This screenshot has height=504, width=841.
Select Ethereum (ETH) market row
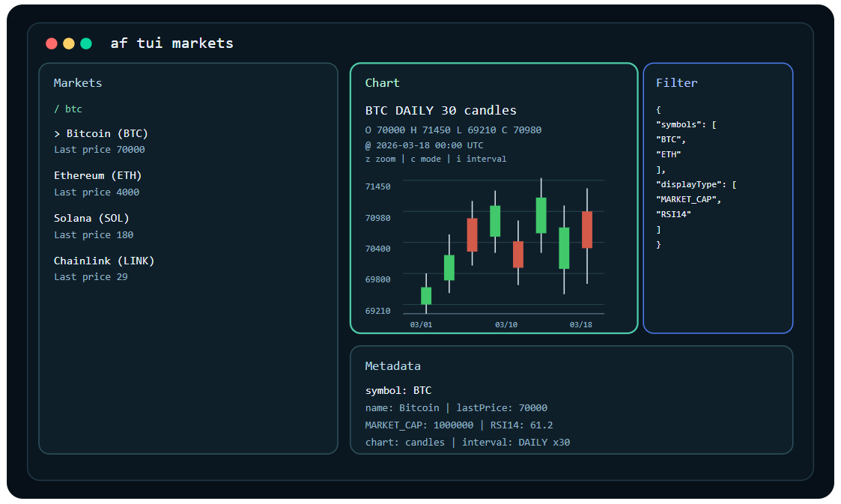pyautogui.click(x=97, y=176)
